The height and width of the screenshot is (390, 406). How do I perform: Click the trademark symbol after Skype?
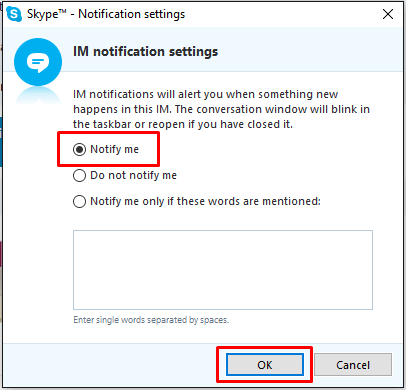62,11
